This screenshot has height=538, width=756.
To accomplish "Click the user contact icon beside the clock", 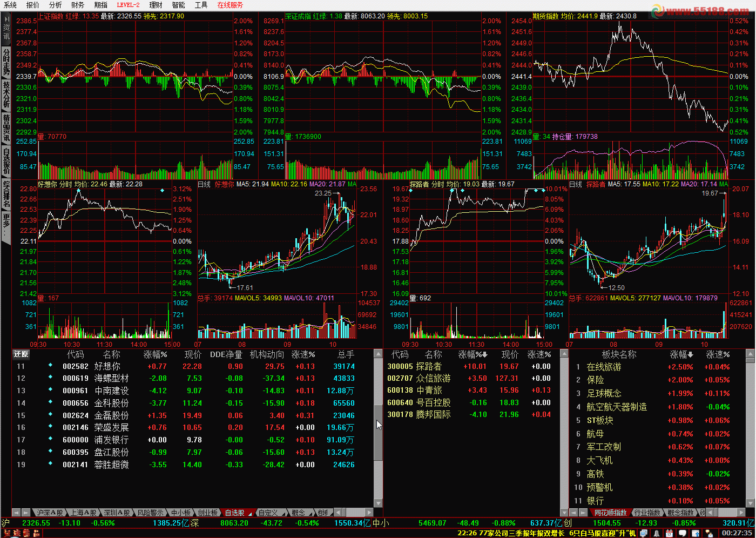I will 708,533.
